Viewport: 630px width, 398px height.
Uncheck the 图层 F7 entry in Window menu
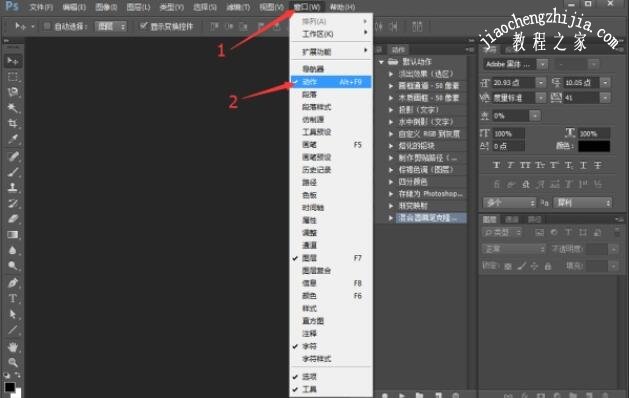tap(331, 258)
